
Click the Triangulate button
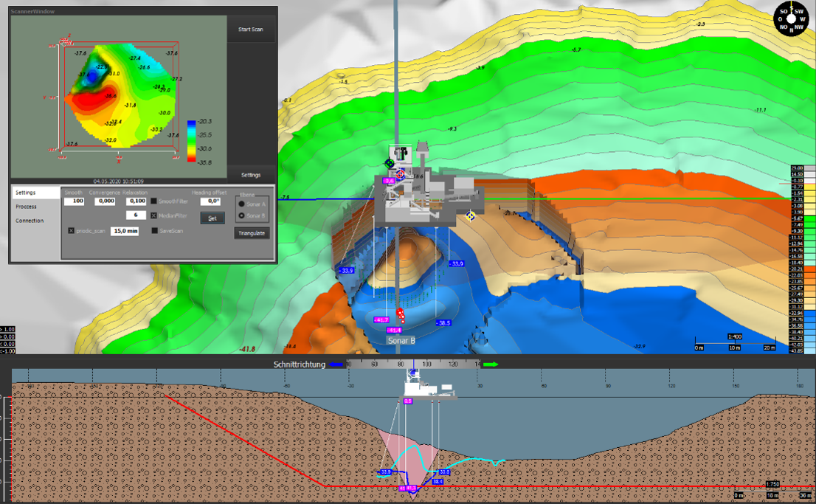[x=252, y=233]
